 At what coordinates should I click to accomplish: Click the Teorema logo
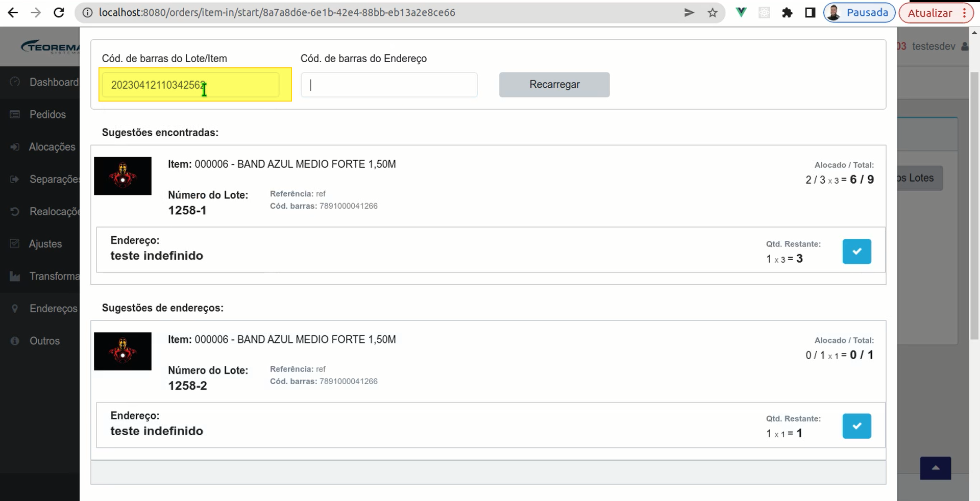click(x=51, y=46)
